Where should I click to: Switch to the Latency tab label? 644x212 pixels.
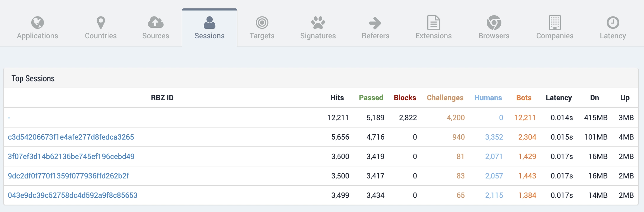pyautogui.click(x=613, y=36)
